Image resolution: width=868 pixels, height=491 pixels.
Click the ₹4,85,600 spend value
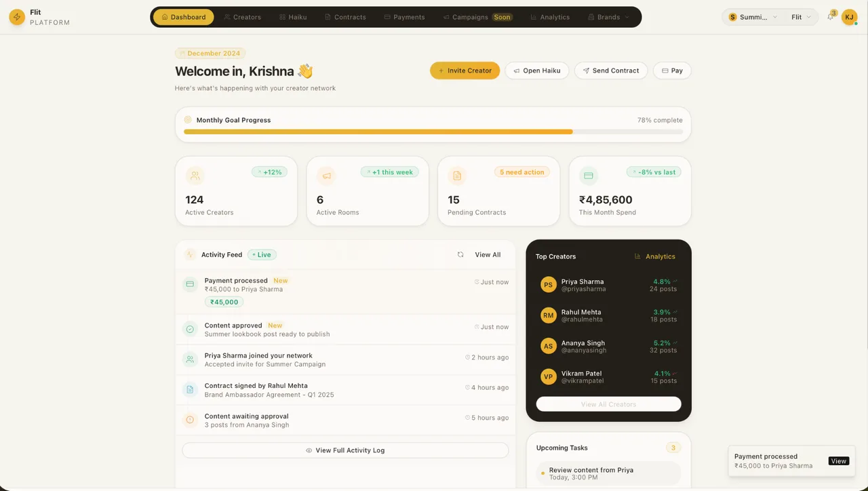coord(606,199)
